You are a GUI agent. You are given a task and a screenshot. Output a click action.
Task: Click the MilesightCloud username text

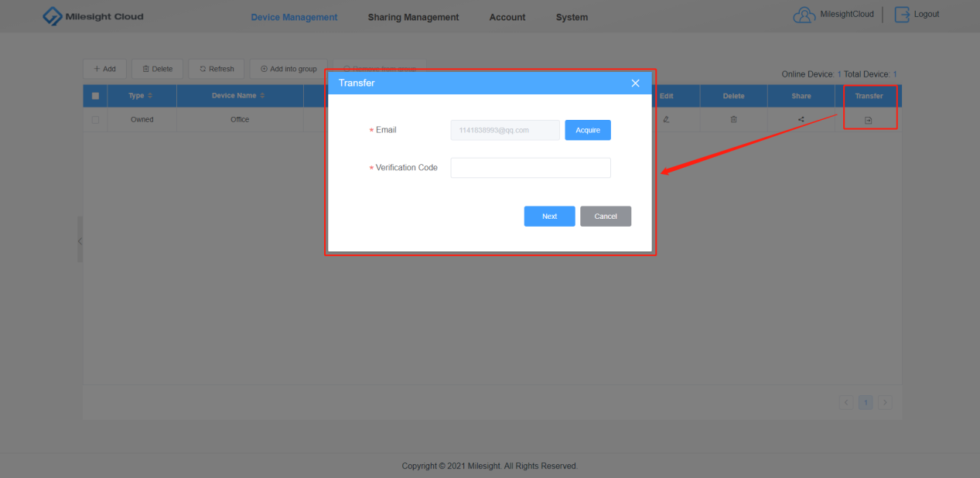(847, 14)
